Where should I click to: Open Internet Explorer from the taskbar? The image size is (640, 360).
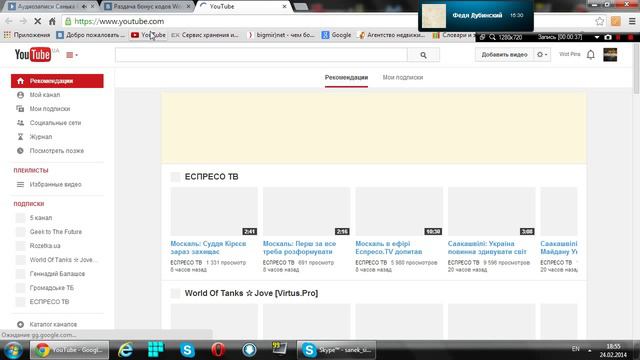(125, 350)
